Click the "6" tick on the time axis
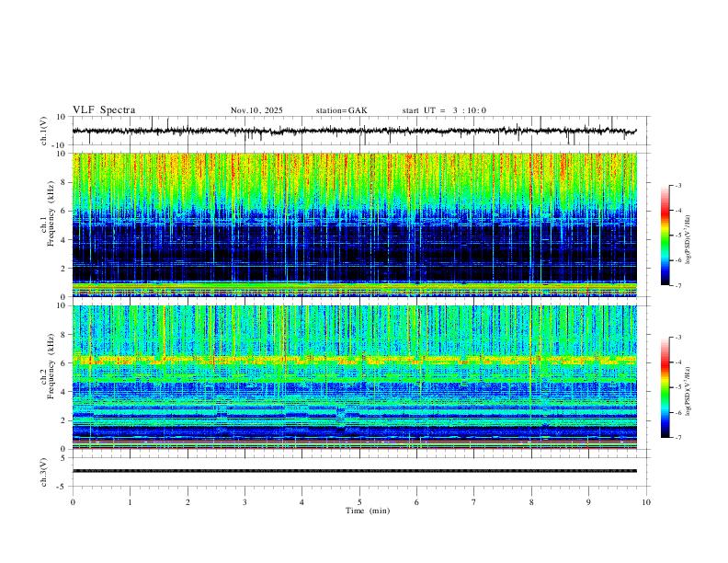The width and height of the screenshot is (728, 563). tap(416, 502)
